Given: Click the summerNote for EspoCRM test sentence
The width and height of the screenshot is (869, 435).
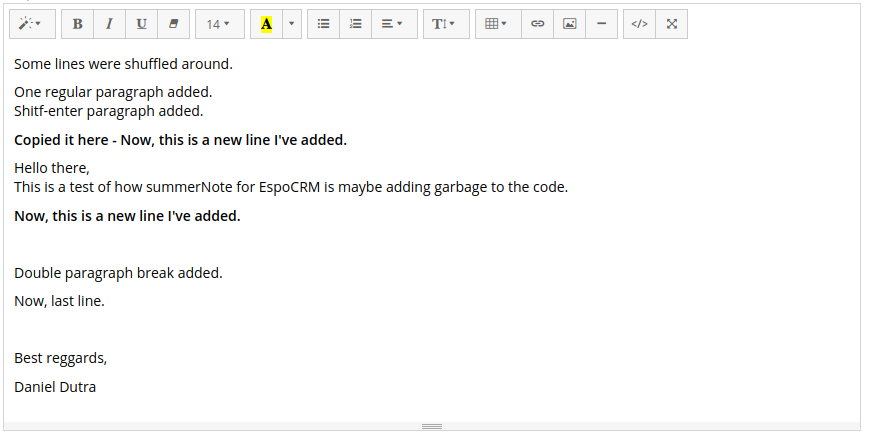Looking at the screenshot, I should pyautogui.click(x=291, y=187).
